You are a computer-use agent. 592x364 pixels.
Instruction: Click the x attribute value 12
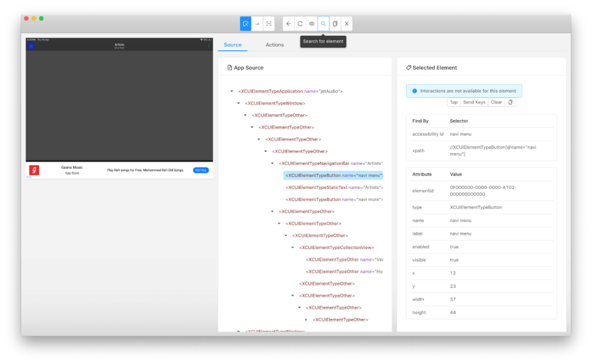pyautogui.click(x=453, y=273)
